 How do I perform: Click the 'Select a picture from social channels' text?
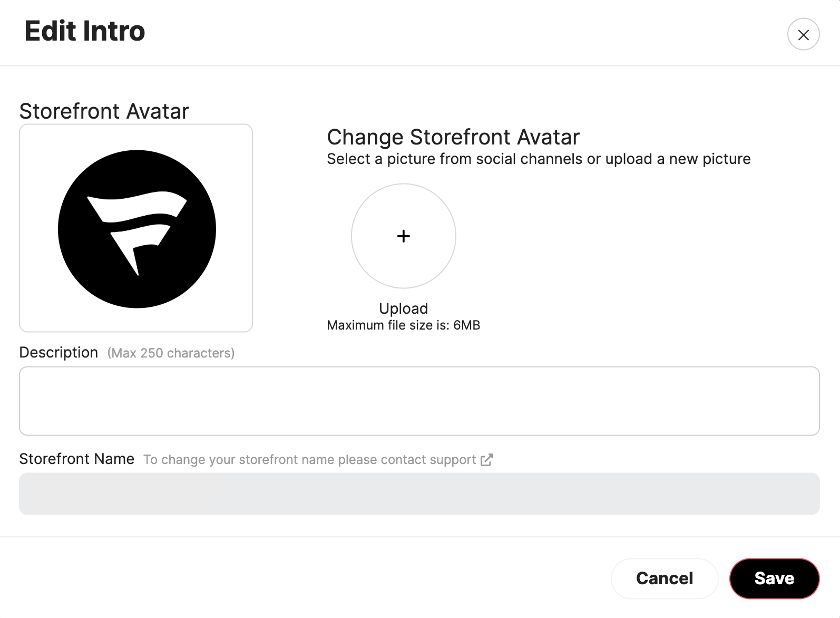(538, 159)
